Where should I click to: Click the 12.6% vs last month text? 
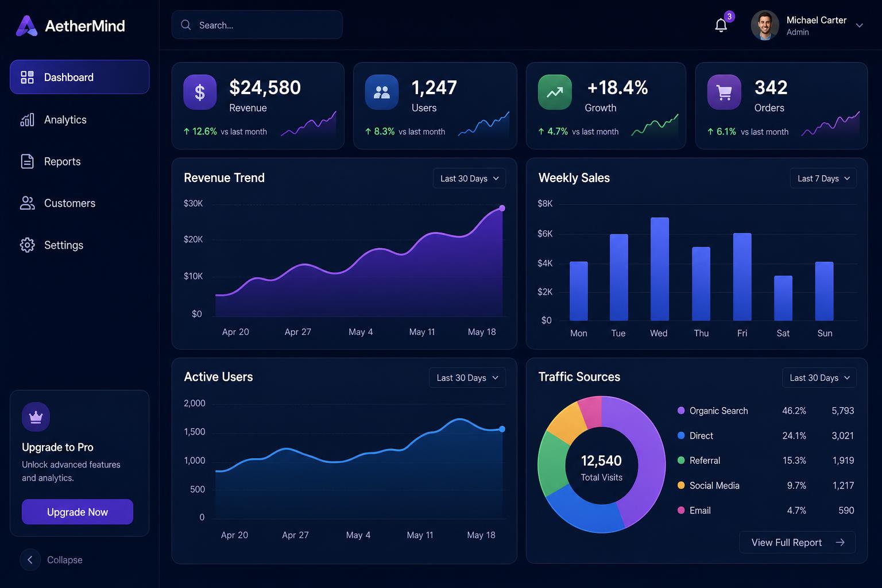pyautogui.click(x=225, y=131)
